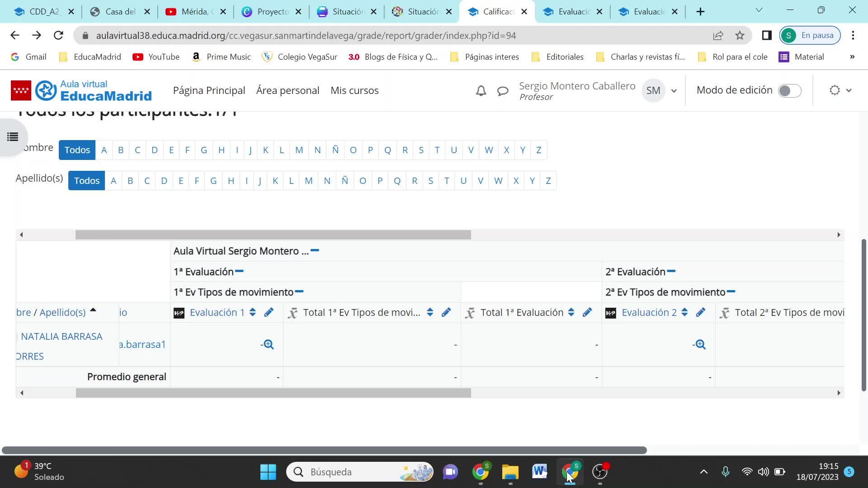This screenshot has width=868, height=488.
Task: Collapse the 1ª Ev Tipos de movimiento category
Action: pos(299,291)
